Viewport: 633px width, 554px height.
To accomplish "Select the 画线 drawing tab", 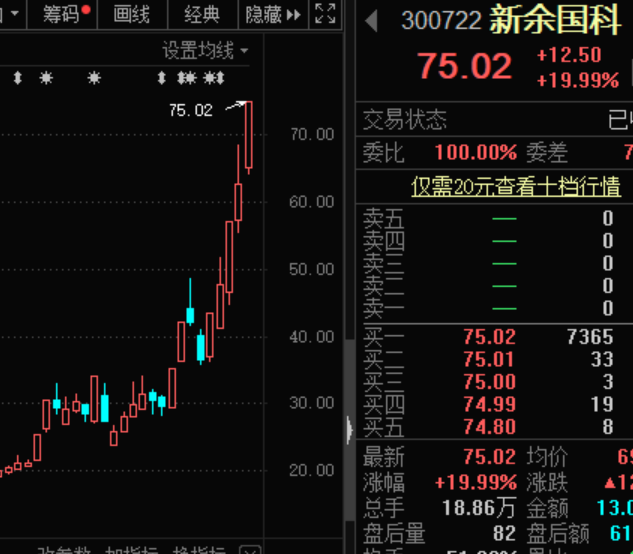I will tap(132, 15).
